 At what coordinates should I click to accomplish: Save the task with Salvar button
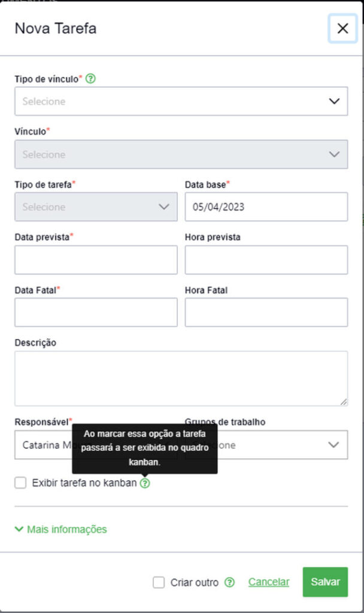[x=324, y=581]
